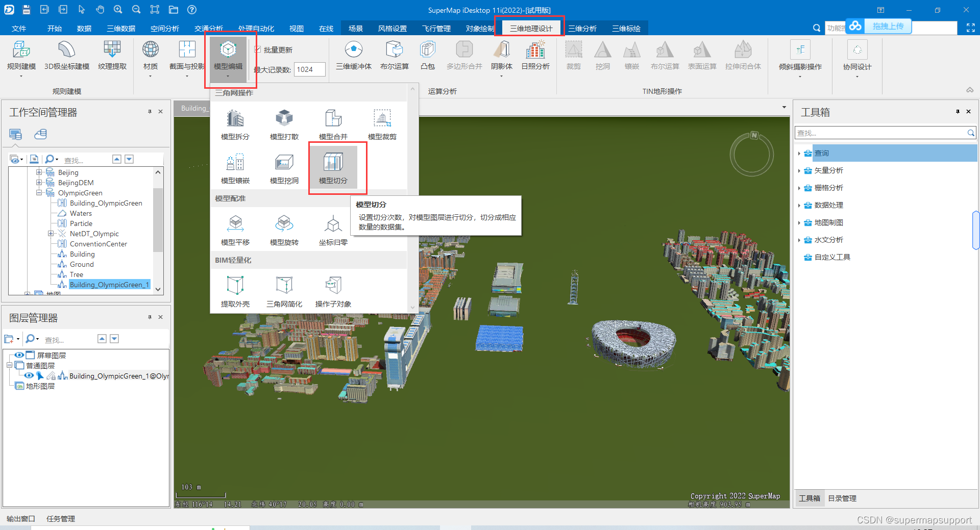Image resolution: width=980 pixels, height=530 pixels.
Task: Switch to the 工具箱 bottom tab
Action: click(810, 498)
